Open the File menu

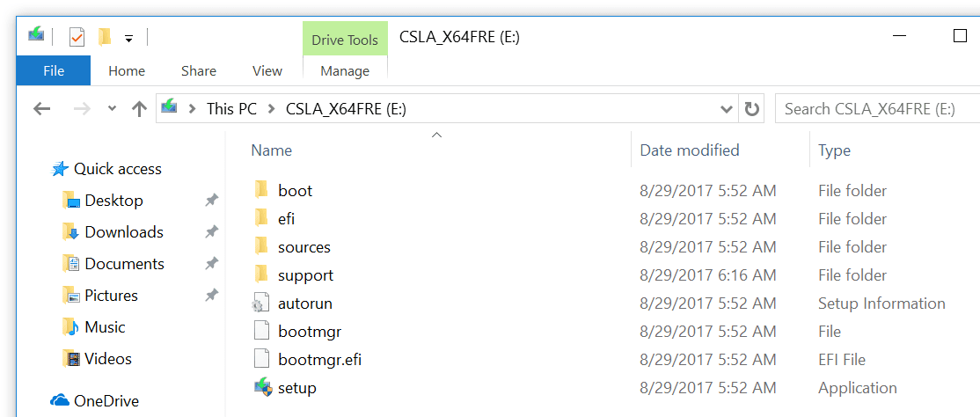pyautogui.click(x=54, y=71)
